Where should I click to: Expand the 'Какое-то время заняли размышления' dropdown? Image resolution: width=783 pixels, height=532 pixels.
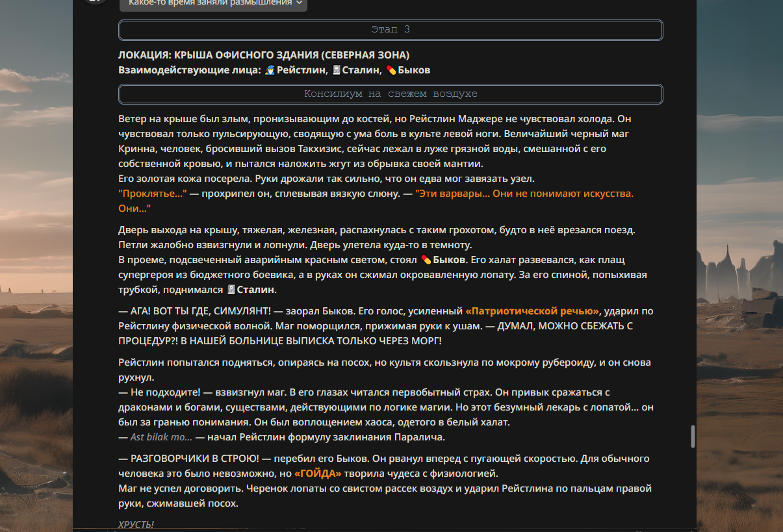(213, 3)
